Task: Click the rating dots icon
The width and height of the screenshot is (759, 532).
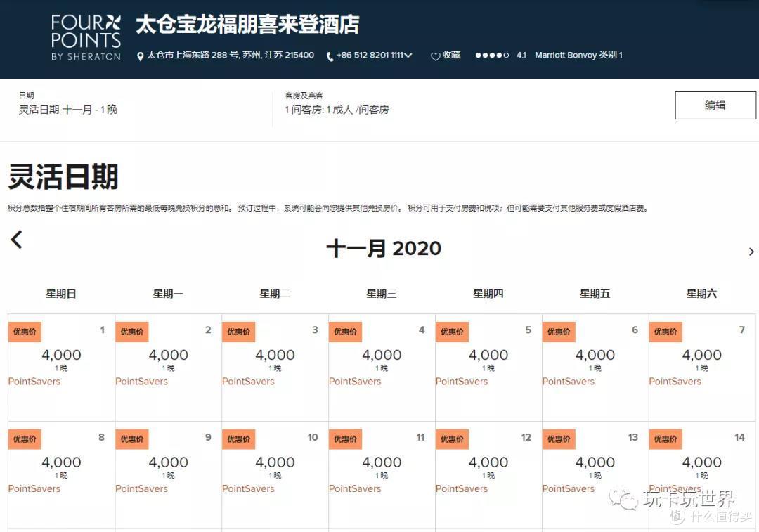Action: click(492, 56)
